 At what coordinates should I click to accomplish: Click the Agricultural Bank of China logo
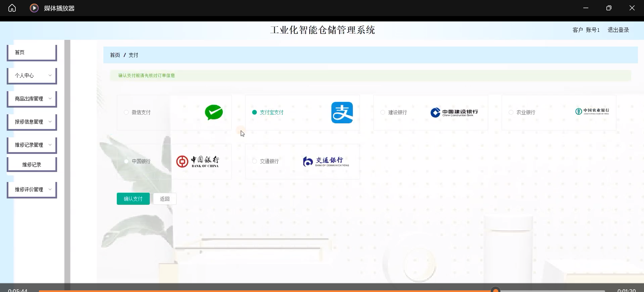592,111
